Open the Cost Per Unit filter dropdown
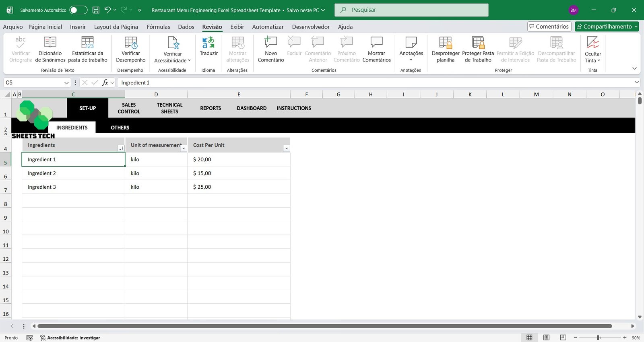The height and width of the screenshot is (342, 644). [x=286, y=148]
